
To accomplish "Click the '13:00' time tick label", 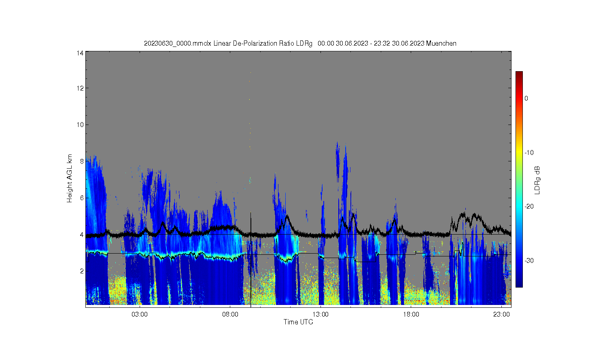I will coord(320,314).
